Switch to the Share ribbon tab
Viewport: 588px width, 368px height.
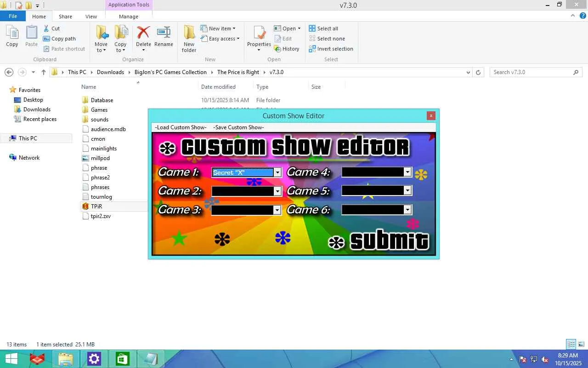pyautogui.click(x=65, y=17)
